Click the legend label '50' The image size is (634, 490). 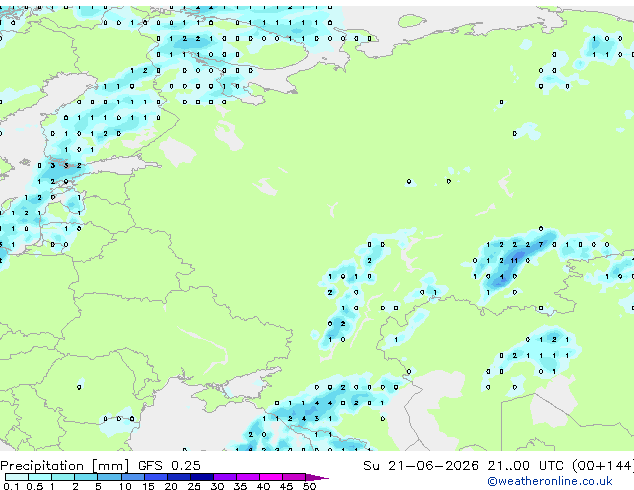click(309, 486)
